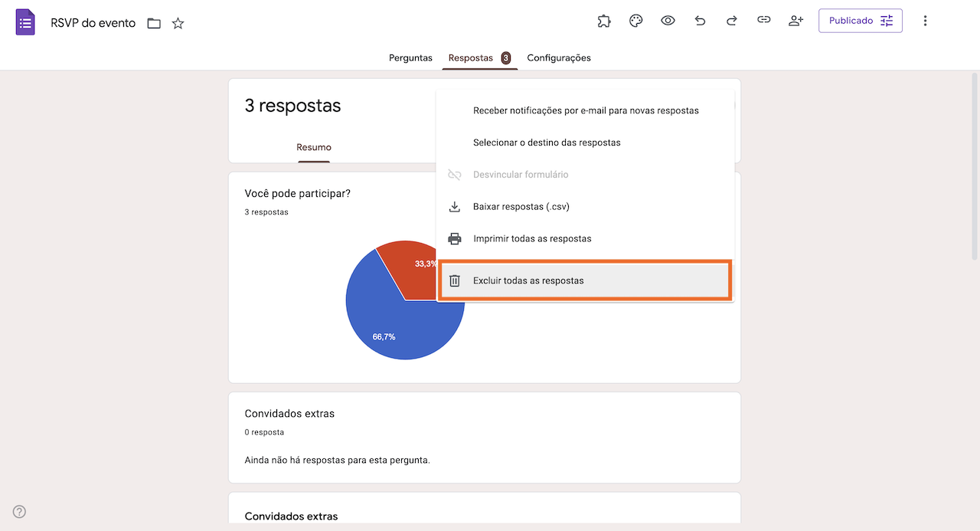Open the help question-mark icon

[20, 511]
